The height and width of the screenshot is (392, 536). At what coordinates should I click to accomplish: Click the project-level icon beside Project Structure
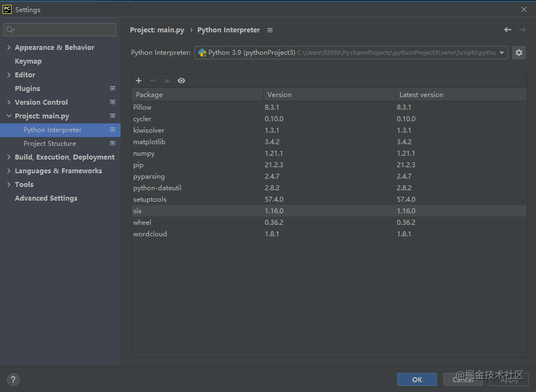[112, 143]
